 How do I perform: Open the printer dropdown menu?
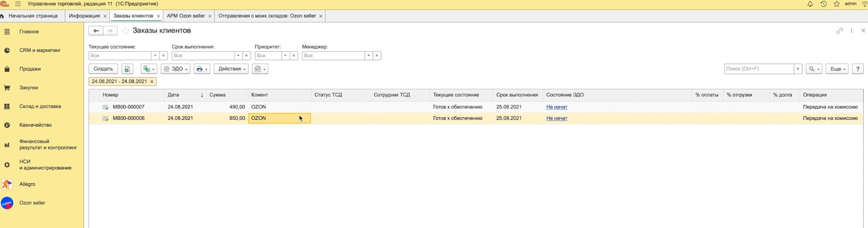pos(202,69)
